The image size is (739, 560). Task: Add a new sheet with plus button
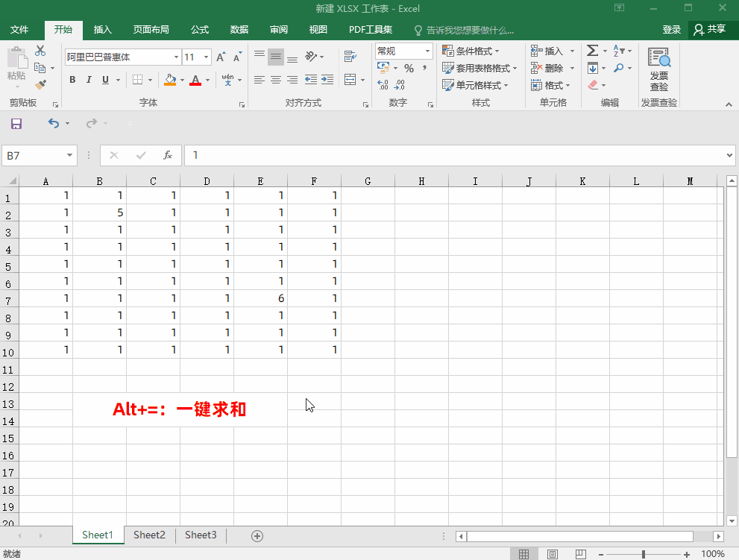pos(257,536)
